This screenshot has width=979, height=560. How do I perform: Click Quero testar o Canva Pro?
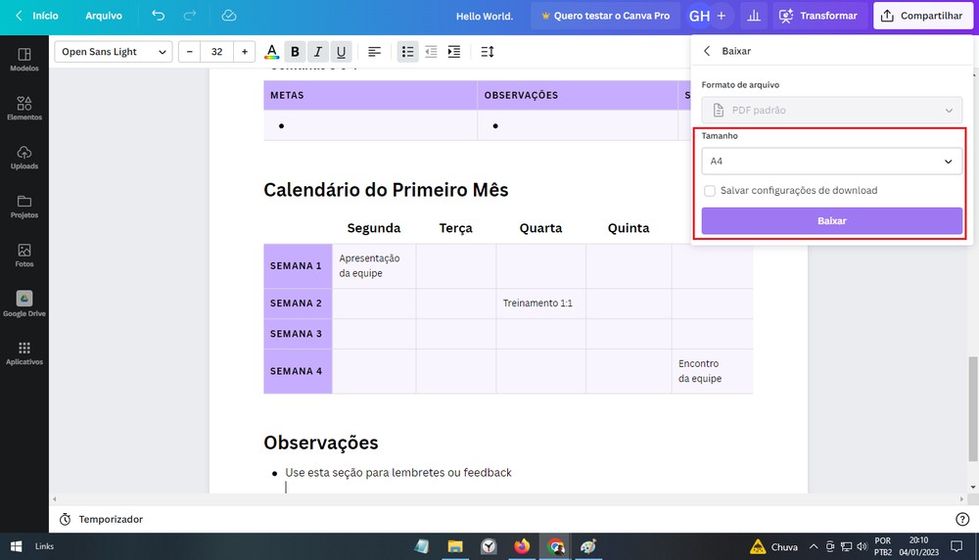(606, 16)
